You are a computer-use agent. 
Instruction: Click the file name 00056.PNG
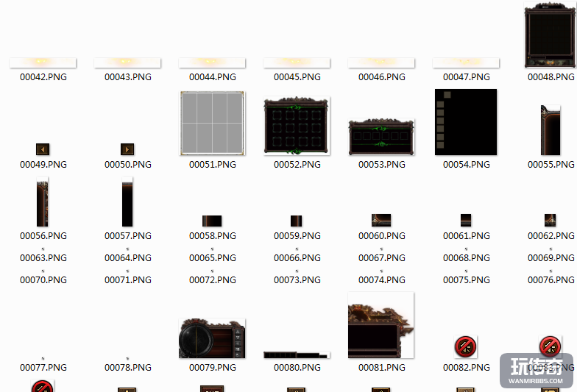coord(43,235)
